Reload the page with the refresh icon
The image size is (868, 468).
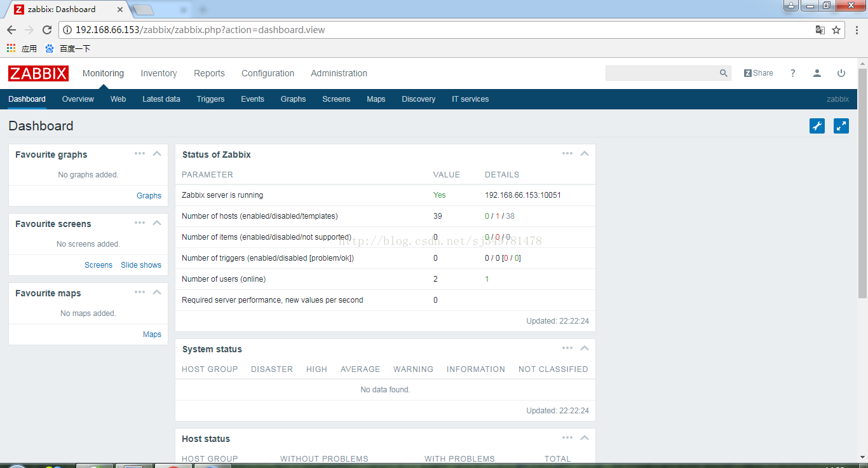pos(47,30)
